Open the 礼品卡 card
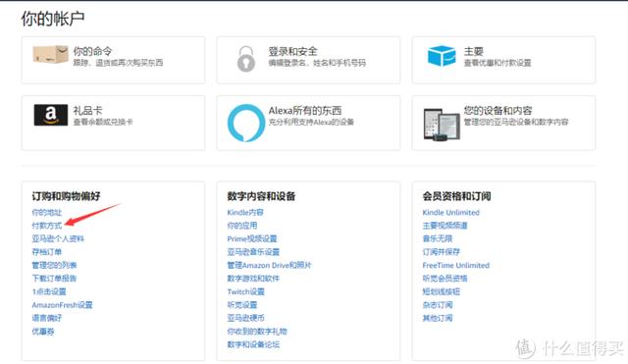 [113, 123]
